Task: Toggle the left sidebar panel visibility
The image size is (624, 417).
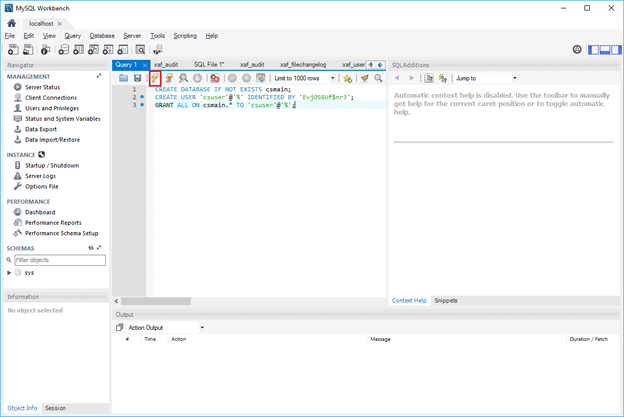Action: click(x=593, y=50)
